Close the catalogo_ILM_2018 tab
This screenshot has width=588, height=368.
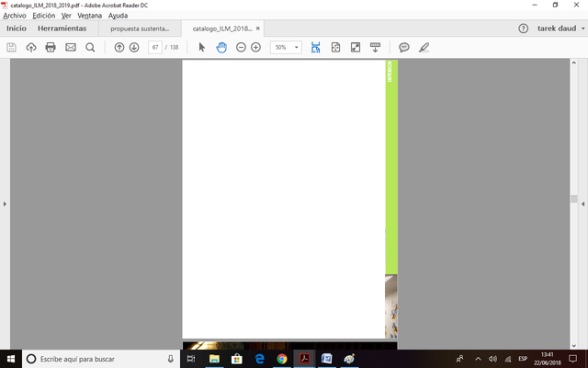click(257, 29)
